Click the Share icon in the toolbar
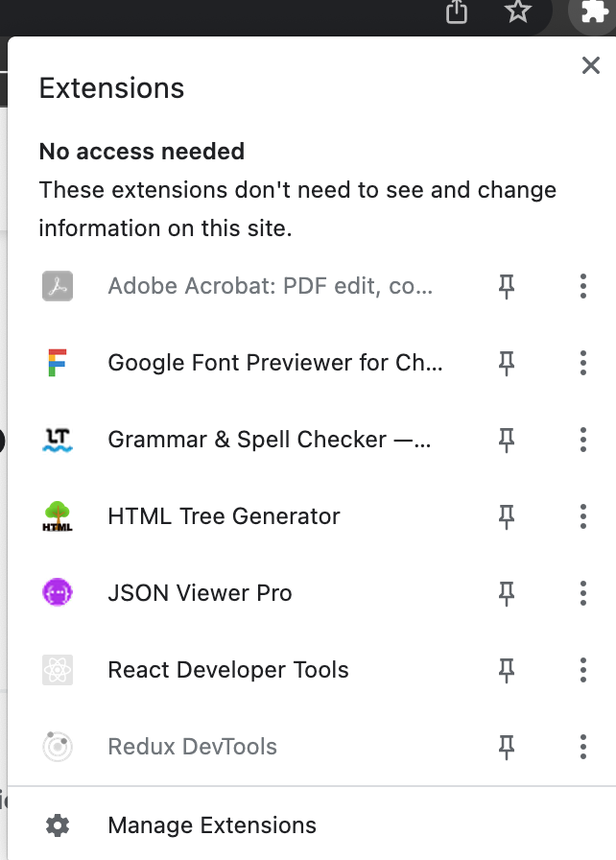 (x=456, y=14)
